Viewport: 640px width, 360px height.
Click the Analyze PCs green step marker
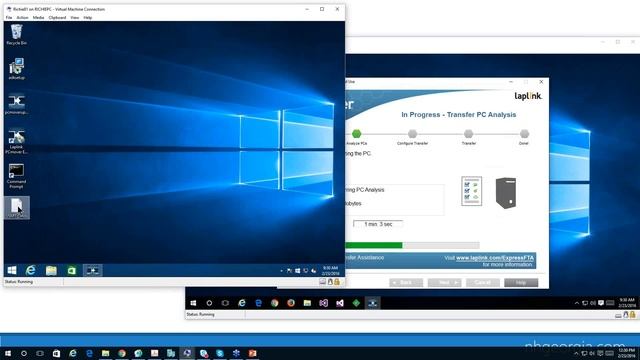click(x=356, y=133)
